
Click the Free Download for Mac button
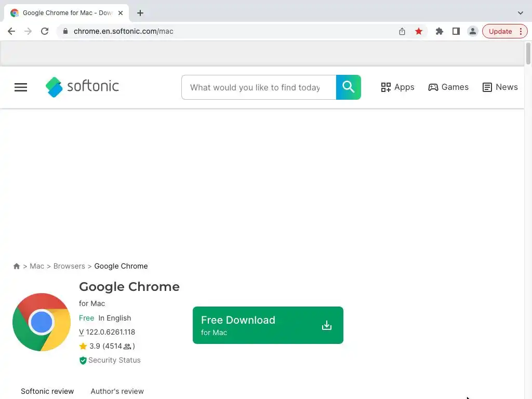point(268,325)
